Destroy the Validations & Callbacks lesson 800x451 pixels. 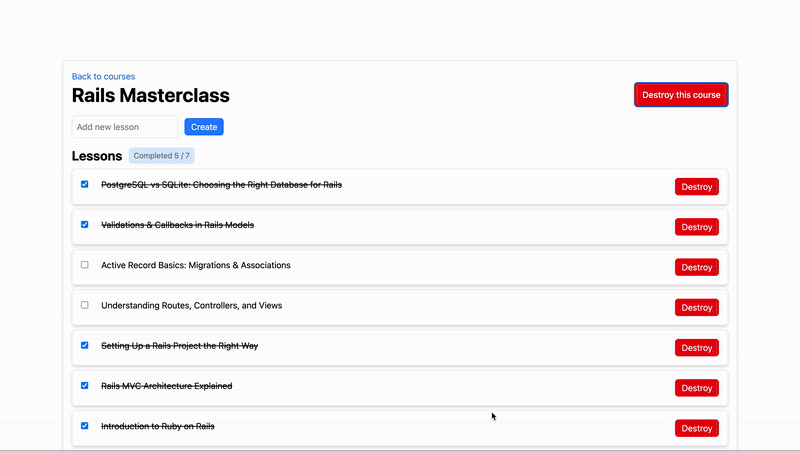[696, 227]
